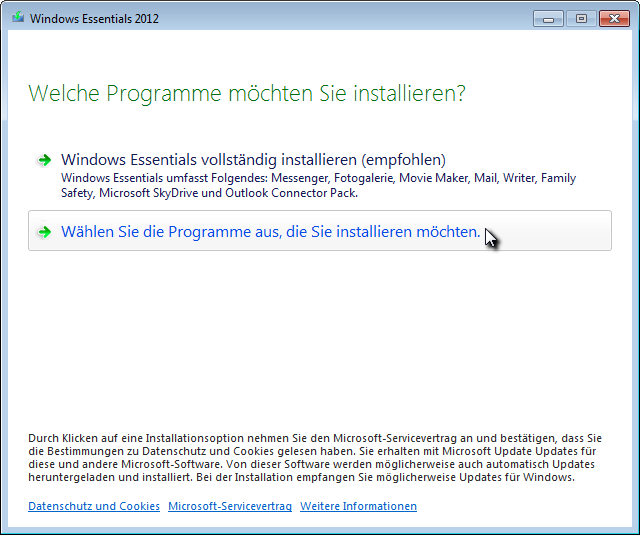Click the heading 'Welche Programme möchten Sie installieren?'
This screenshot has height=535, width=640.
(247, 93)
